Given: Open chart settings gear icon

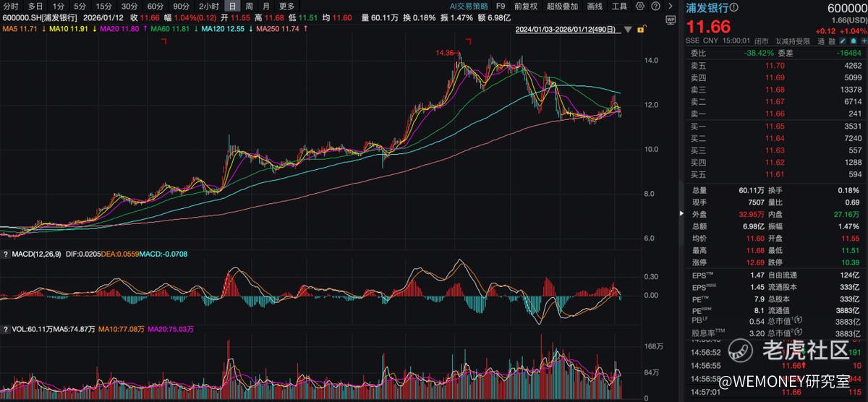Looking at the screenshot, I should click(640, 6).
